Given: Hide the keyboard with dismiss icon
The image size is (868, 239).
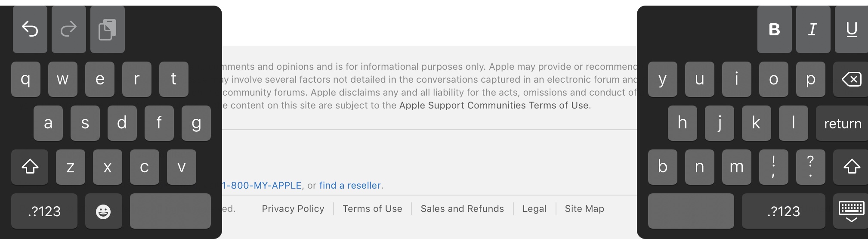Looking at the screenshot, I should pyautogui.click(x=851, y=211).
